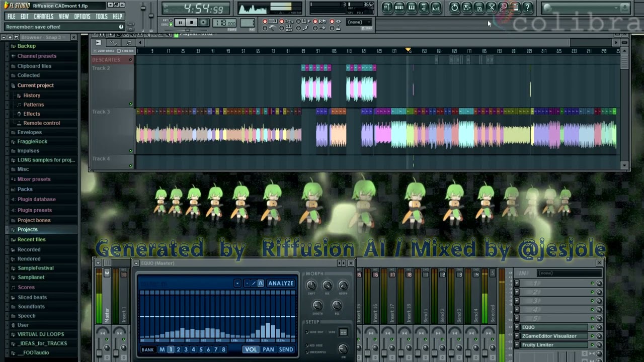
Task: Click the undo history toolbar icon
Action: 454,7
